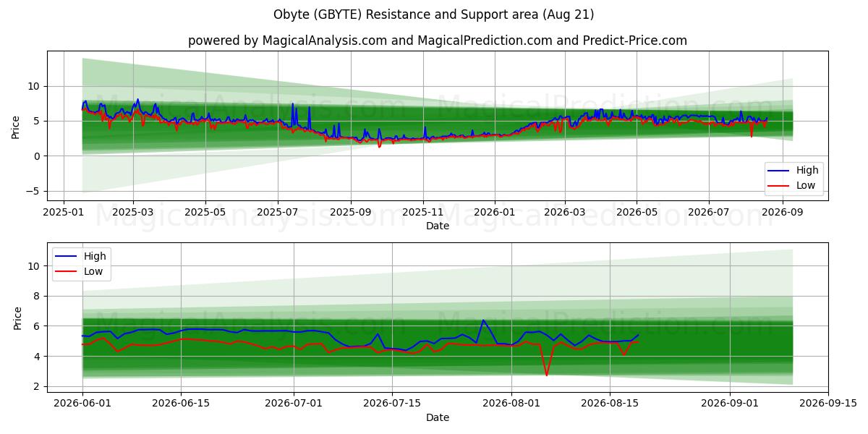
Task: Click the 'Date' x-axis label under top chart
Action: (438, 226)
